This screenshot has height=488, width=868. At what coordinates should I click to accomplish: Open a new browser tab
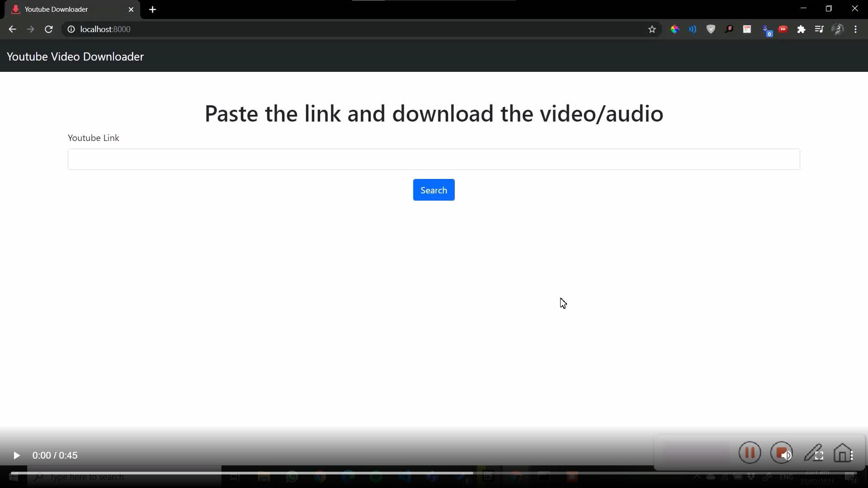pyautogui.click(x=152, y=9)
